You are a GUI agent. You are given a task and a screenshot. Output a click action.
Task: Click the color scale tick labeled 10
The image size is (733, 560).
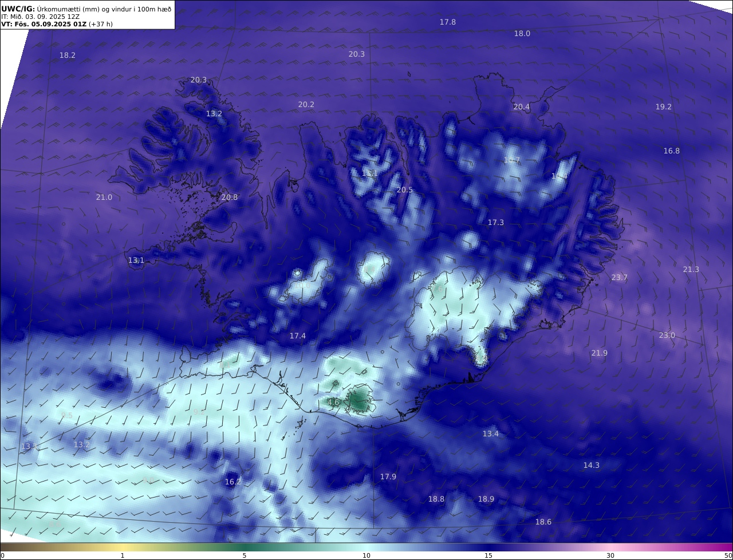click(366, 555)
